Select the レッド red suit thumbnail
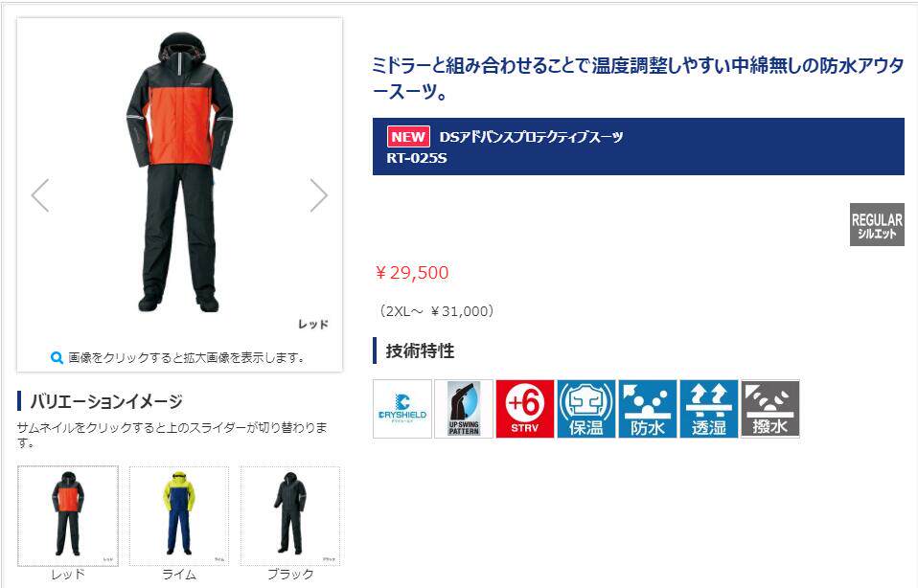This screenshot has width=918, height=588. 68,515
